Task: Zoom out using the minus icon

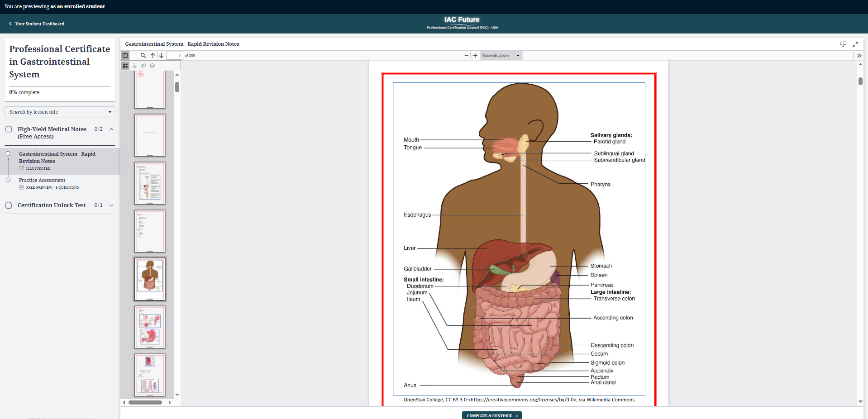Action: (x=466, y=56)
